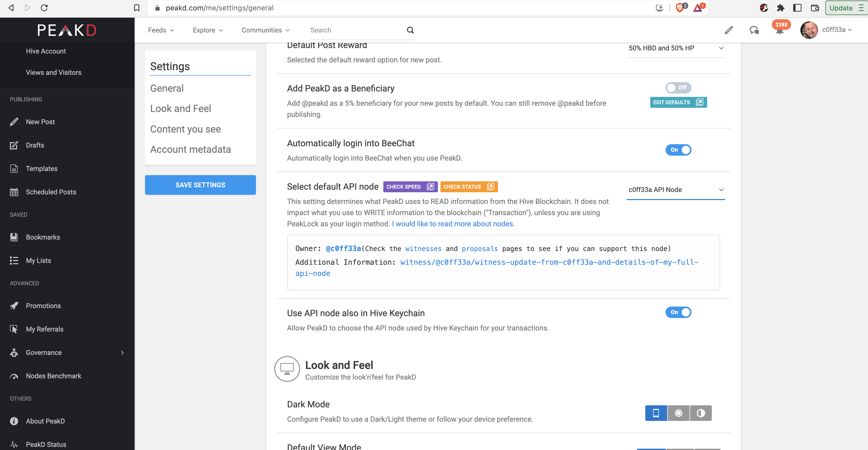Click the Templates document icon
Screen dimensions: 868x450
point(14,168)
